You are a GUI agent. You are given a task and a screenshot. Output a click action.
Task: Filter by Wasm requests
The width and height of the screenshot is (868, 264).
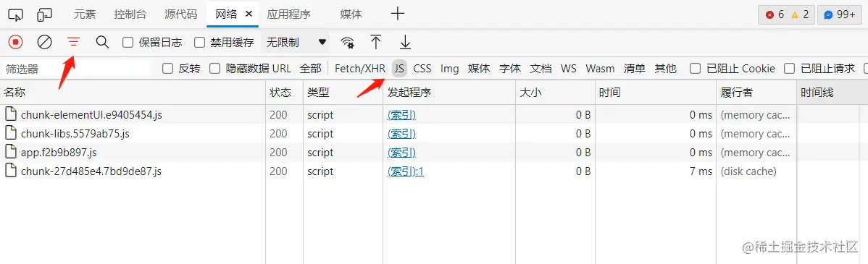click(600, 69)
